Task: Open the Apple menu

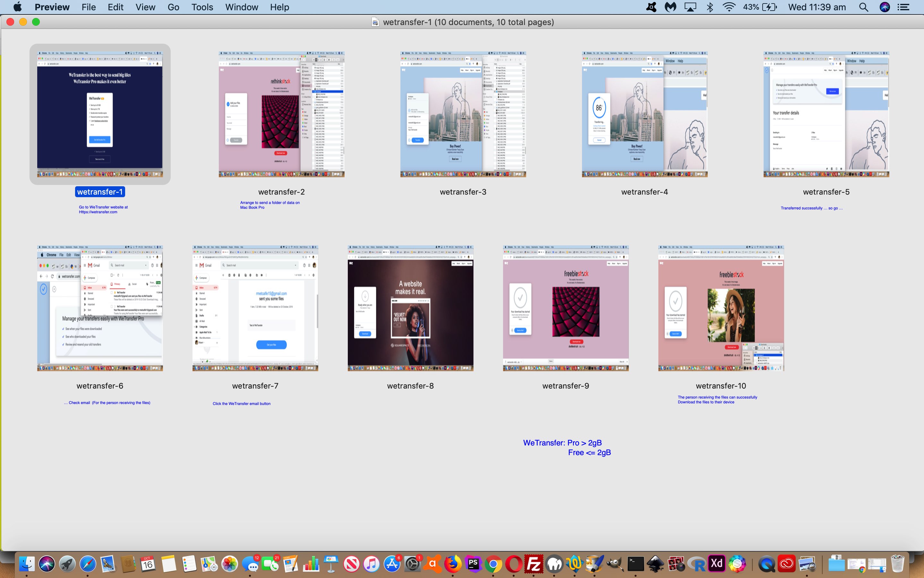Action: coord(18,7)
